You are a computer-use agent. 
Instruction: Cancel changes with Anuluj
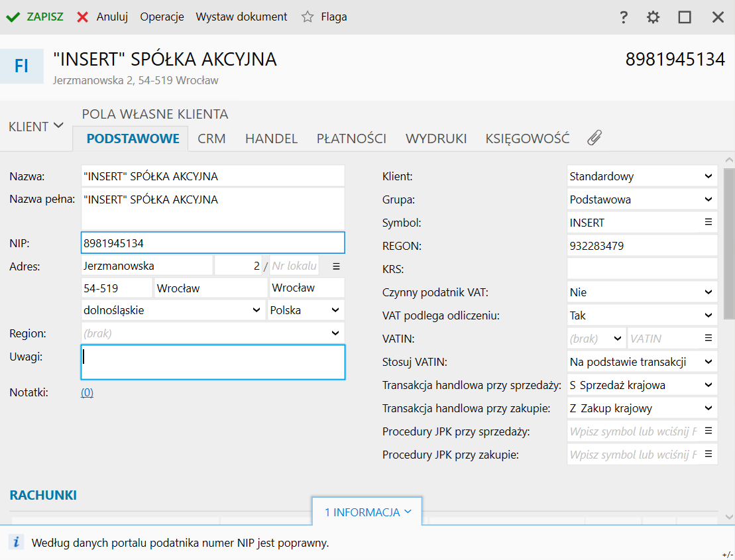point(103,17)
